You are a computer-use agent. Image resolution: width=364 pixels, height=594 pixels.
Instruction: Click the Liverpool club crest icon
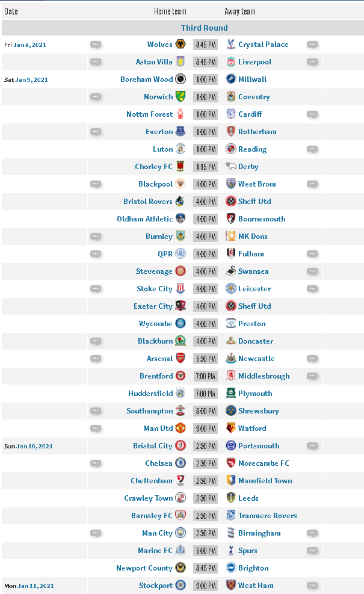[230, 62]
